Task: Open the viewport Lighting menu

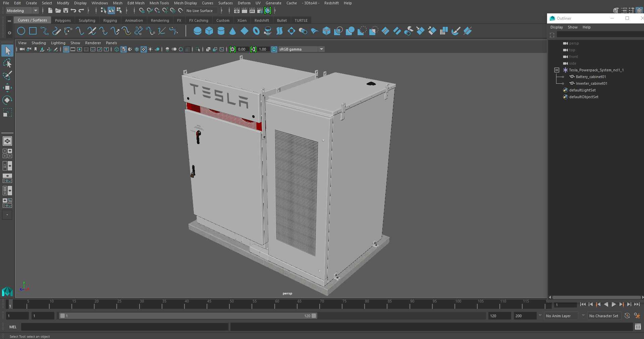Action: click(x=58, y=43)
